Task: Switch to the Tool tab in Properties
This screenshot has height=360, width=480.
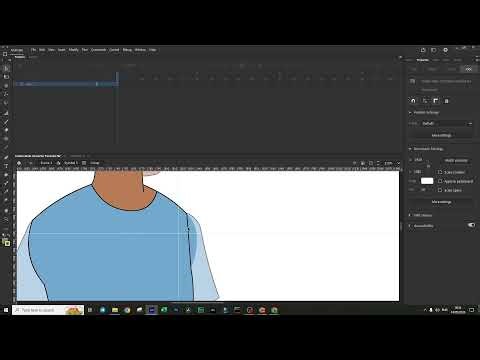Action: pos(414,69)
